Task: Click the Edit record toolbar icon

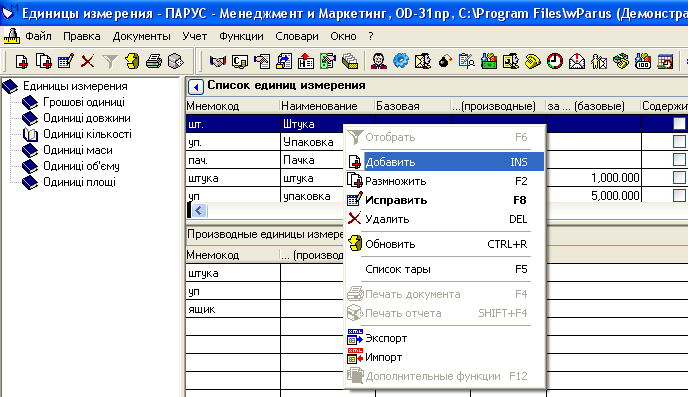Action: click(x=65, y=61)
